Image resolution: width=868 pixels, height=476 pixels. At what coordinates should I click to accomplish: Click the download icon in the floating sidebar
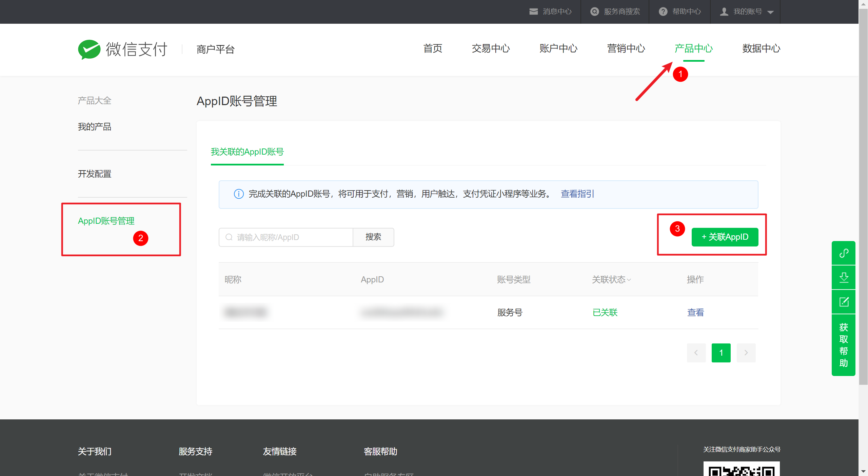click(844, 277)
